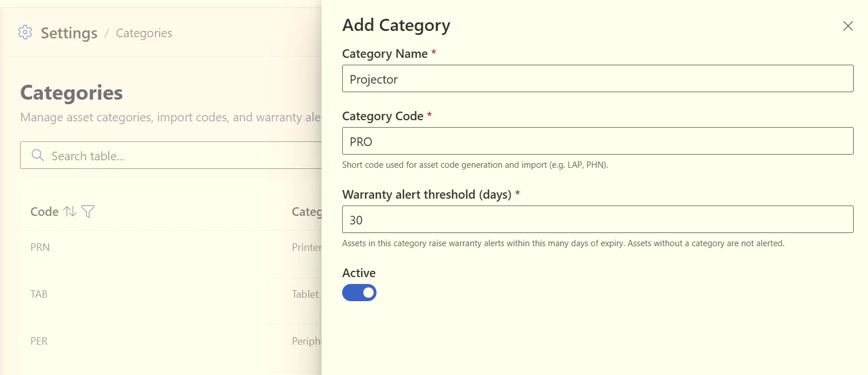Focus the Search table box
This screenshot has height=375, width=868.
[x=172, y=155]
